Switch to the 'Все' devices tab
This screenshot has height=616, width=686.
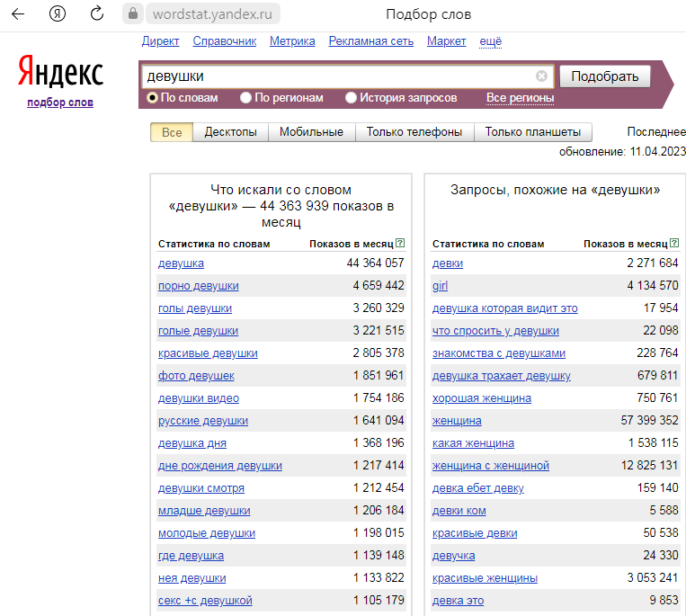(172, 132)
